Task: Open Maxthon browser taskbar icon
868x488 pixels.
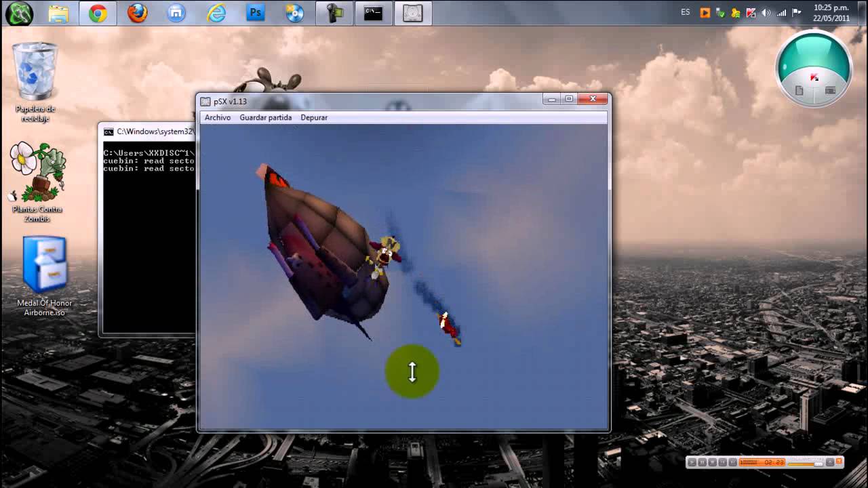Action: click(x=176, y=13)
